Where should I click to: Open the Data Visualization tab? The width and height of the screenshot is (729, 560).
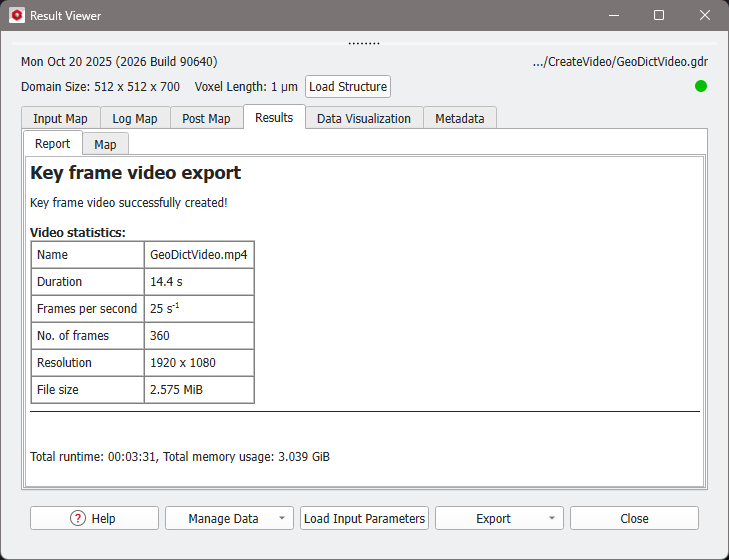coord(364,119)
